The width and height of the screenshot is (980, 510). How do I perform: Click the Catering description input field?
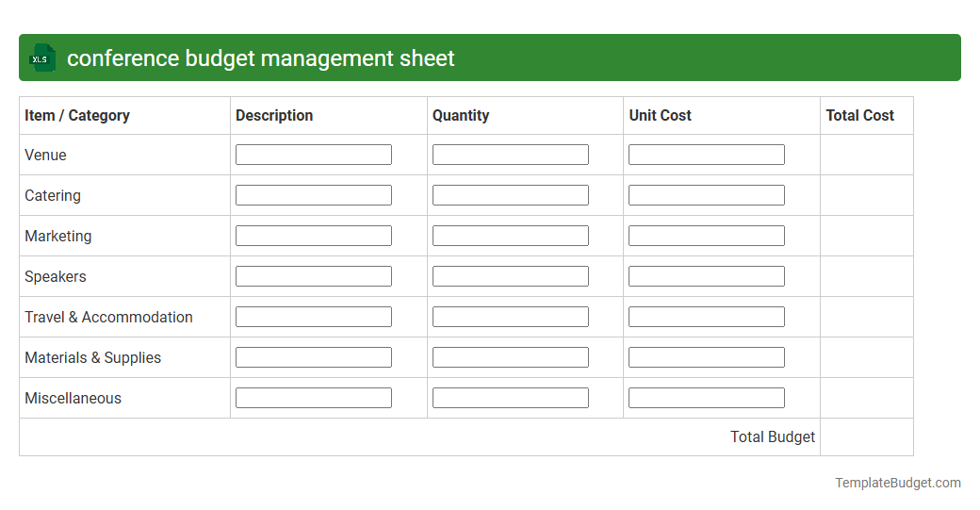coord(314,195)
